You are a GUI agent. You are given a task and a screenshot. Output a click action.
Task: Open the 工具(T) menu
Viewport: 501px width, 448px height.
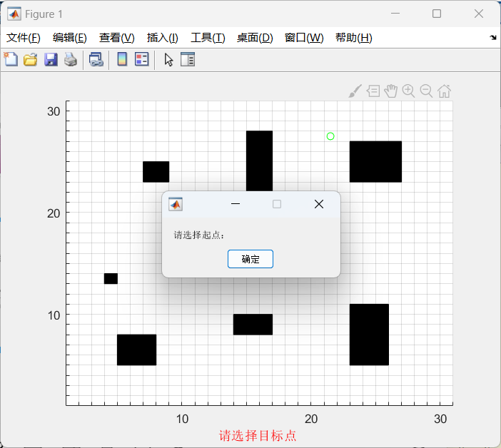tap(208, 38)
